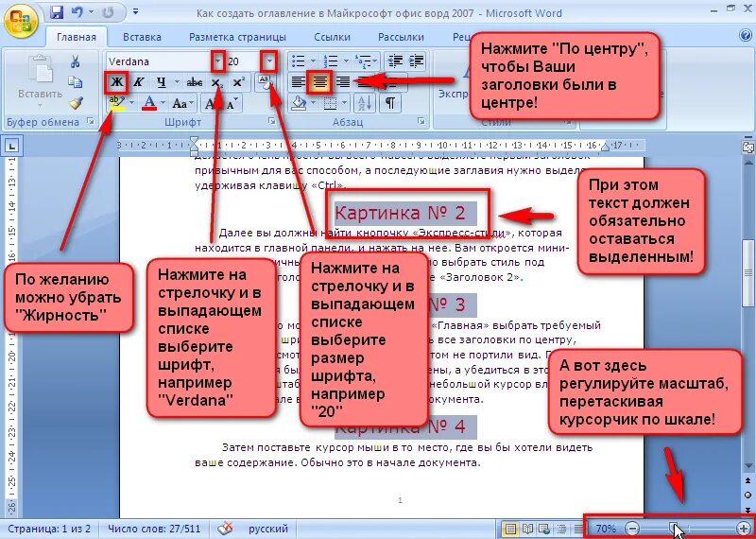Click Число слов: 27/511 word count

point(153,529)
